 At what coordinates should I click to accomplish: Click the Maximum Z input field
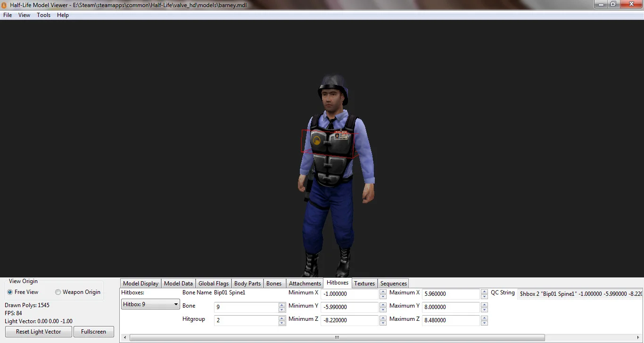point(451,320)
